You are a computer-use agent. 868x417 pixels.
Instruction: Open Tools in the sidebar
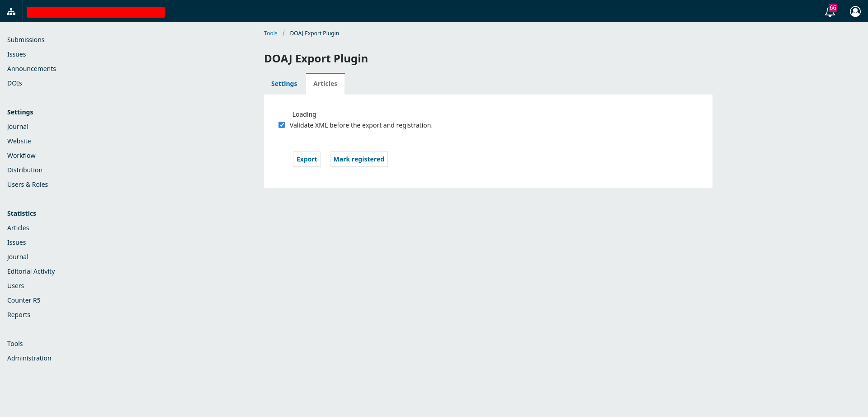coord(15,344)
